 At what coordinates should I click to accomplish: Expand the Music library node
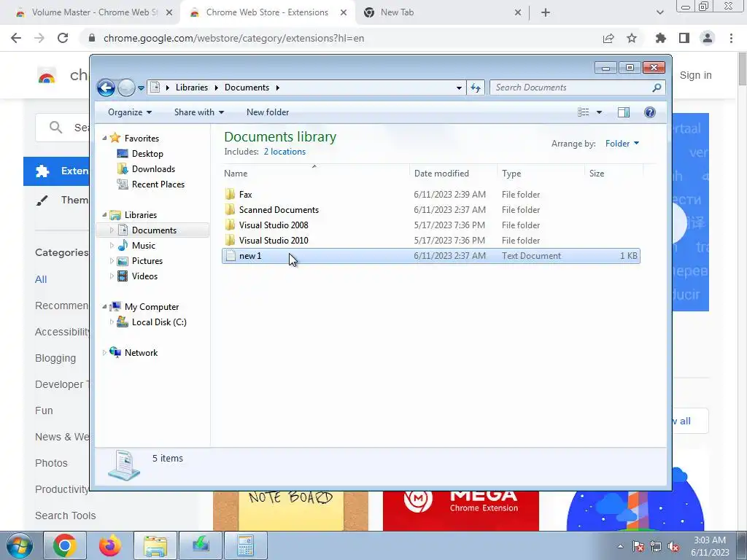(x=112, y=246)
